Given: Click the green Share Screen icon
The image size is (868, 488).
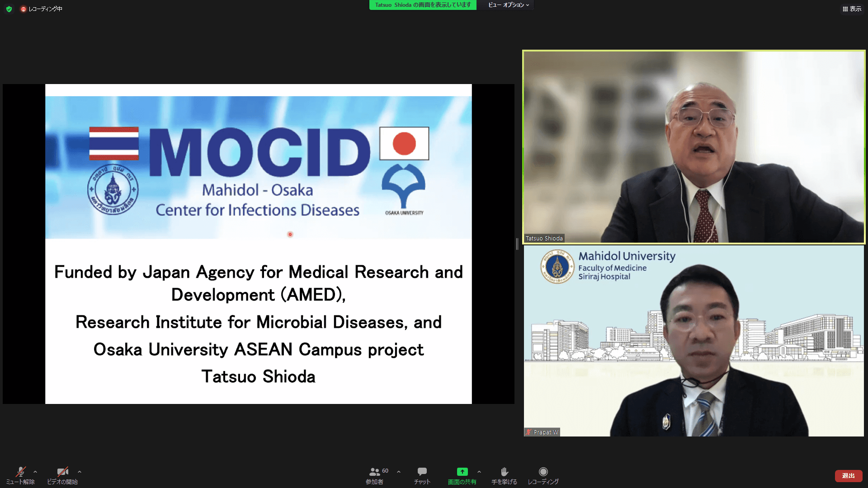Looking at the screenshot, I should (462, 472).
